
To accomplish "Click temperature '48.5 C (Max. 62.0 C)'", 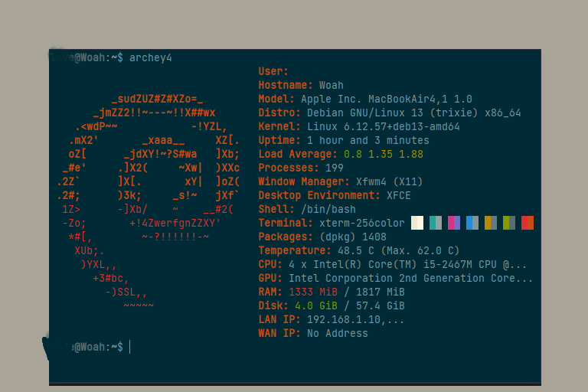I will [x=398, y=250].
